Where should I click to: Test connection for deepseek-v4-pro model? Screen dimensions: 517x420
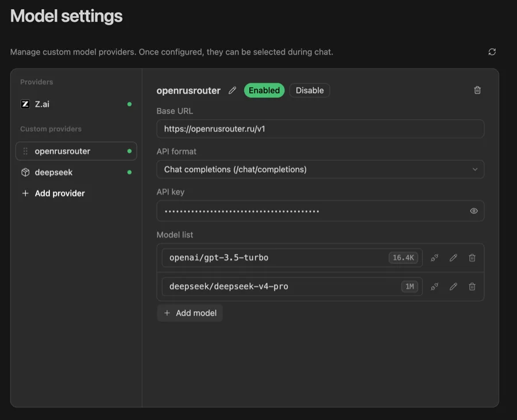434,286
